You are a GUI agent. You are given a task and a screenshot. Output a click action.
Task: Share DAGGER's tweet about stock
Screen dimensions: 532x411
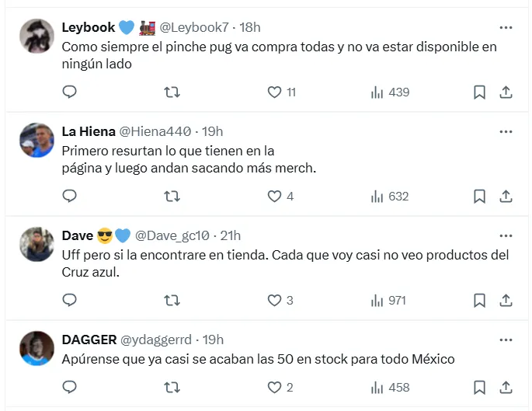[x=506, y=386]
